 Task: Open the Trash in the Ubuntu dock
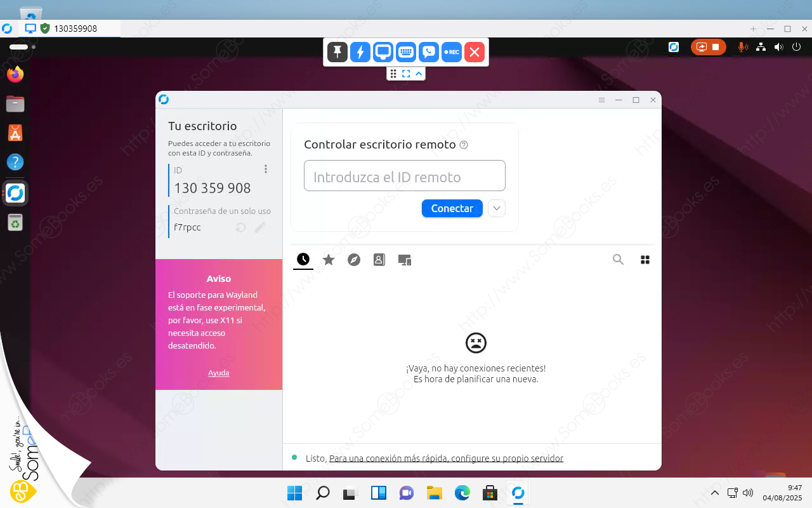tap(15, 222)
